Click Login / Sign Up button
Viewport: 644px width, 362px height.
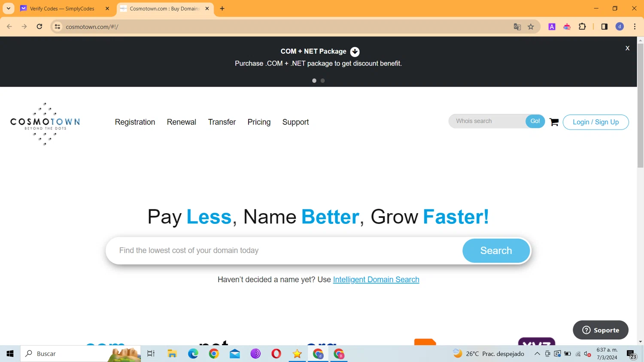pyautogui.click(x=595, y=122)
